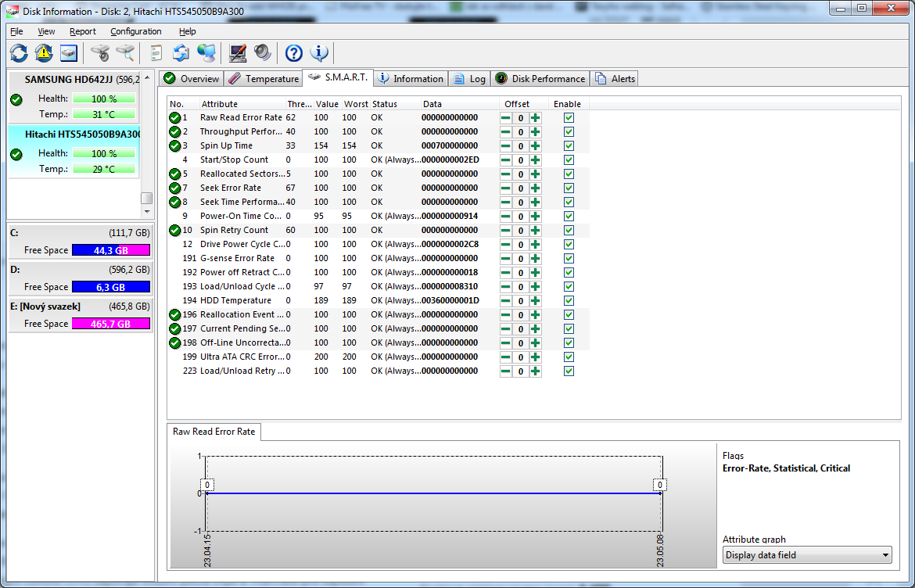Click the green status icon for Reallocation Event row

174,314
